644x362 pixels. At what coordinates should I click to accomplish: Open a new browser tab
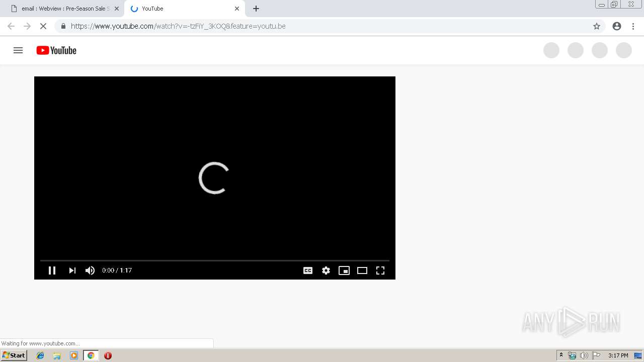[256, 9]
